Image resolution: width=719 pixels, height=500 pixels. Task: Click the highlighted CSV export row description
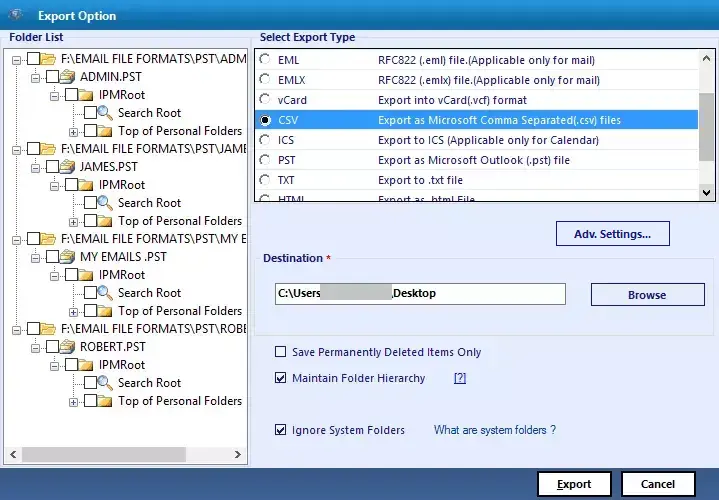click(499, 120)
